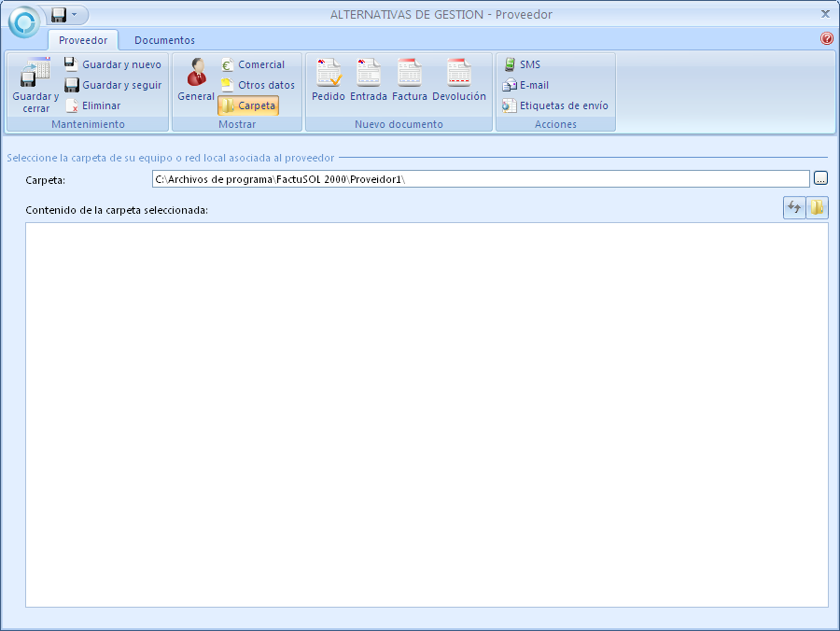The image size is (840, 631).
Task: Click Guardar y seguir save icon
Action: (72, 85)
